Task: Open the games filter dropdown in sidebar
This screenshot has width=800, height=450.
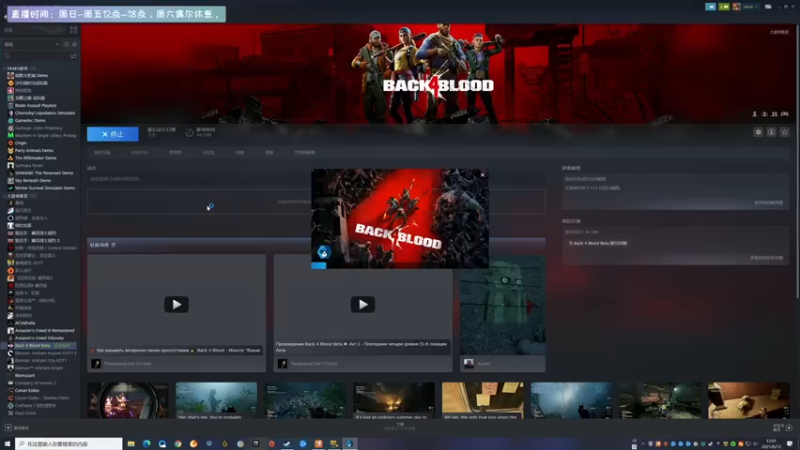Action: click(x=32, y=44)
